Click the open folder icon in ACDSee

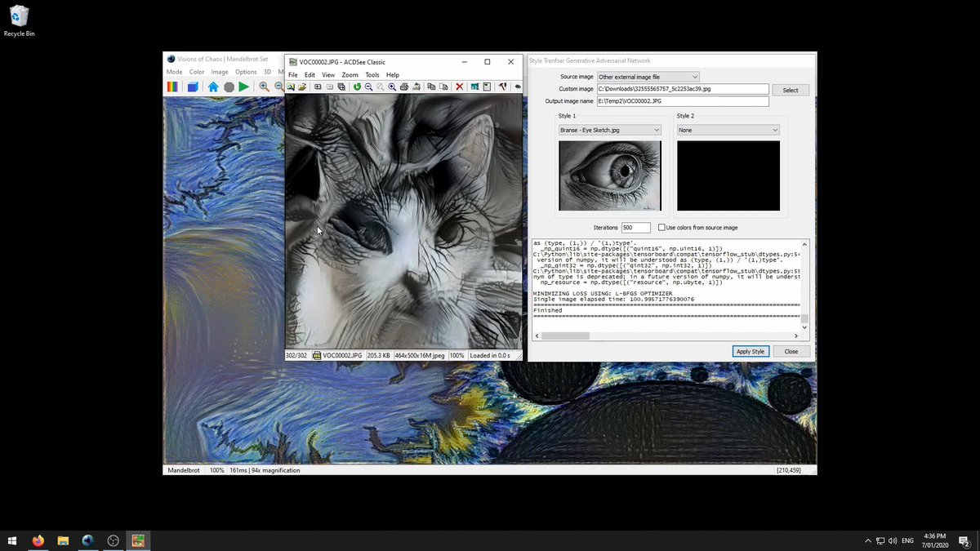[x=302, y=87]
